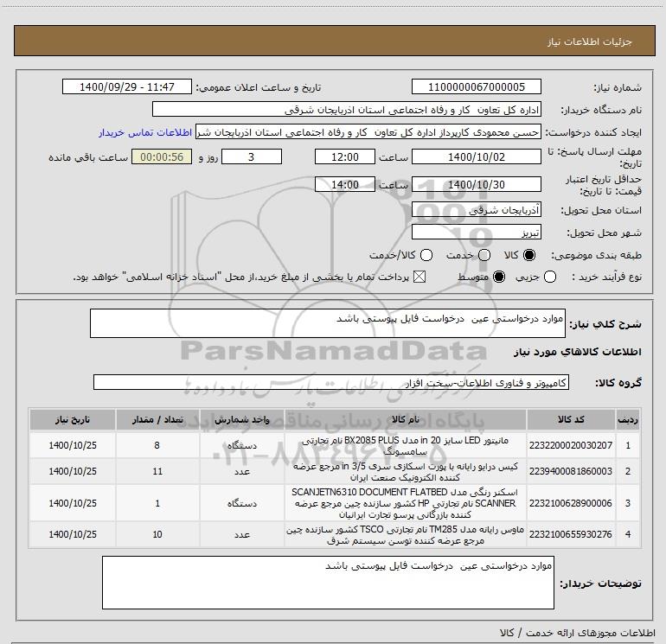Click item code 2232100628900006
This screenshot has height=644, width=666.
coord(571,503)
